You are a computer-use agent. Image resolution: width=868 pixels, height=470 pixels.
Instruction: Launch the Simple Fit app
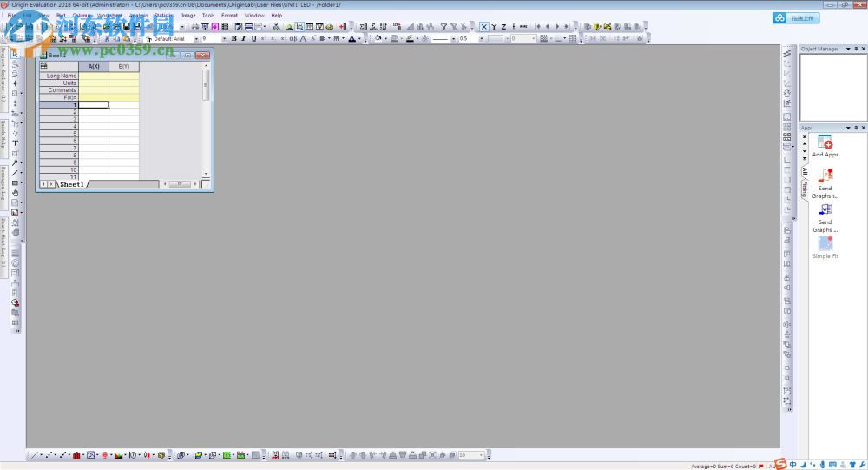825,248
